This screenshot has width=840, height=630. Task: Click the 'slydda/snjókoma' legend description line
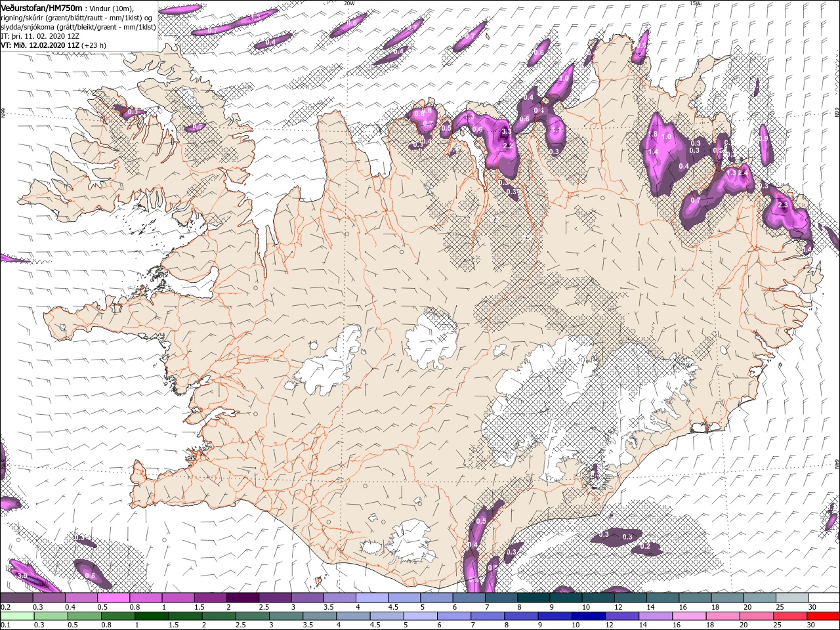click(78, 27)
